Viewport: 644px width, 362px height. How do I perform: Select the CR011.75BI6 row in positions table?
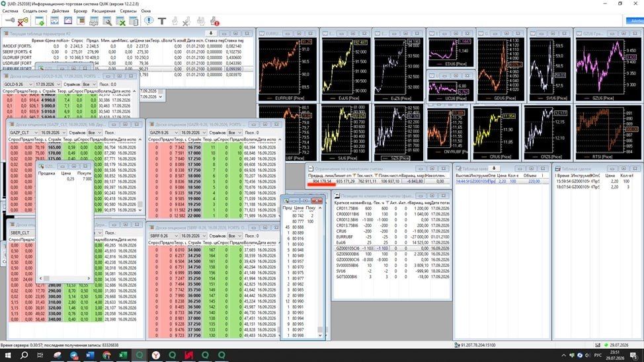tap(391, 208)
